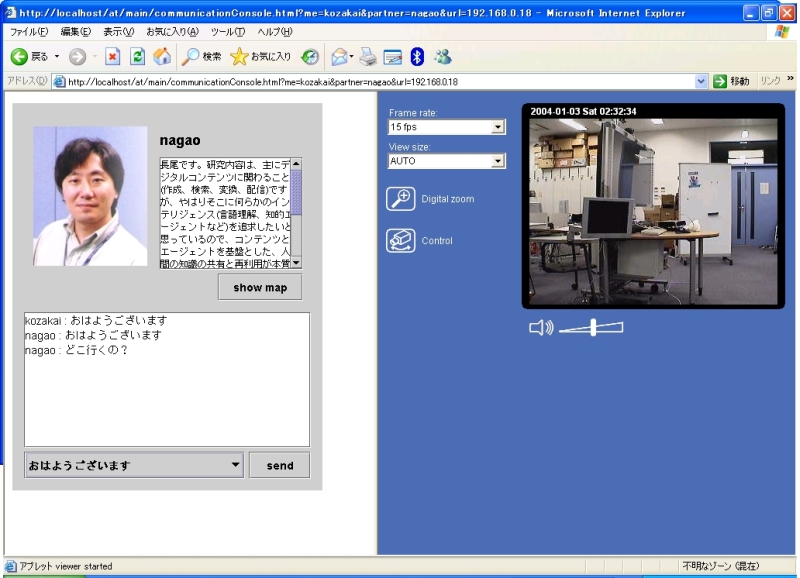Toggle the Favorites star panel button

click(260, 57)
